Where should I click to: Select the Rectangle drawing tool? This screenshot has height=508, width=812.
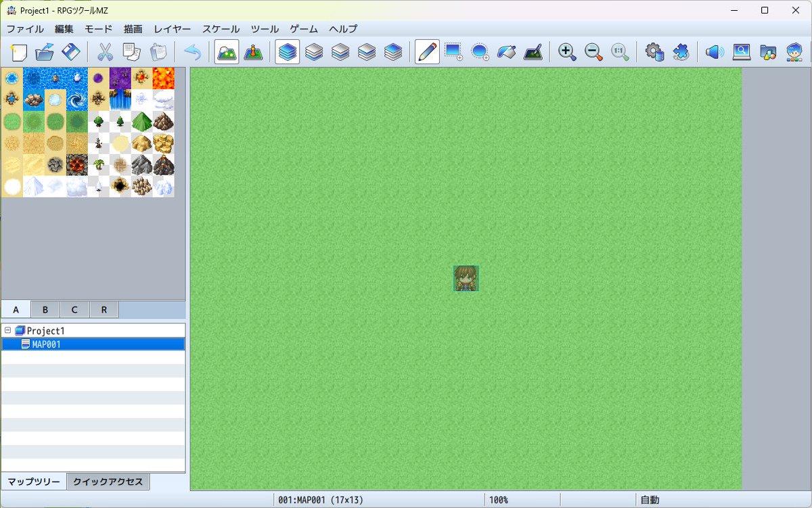click(x=453, y=52)
